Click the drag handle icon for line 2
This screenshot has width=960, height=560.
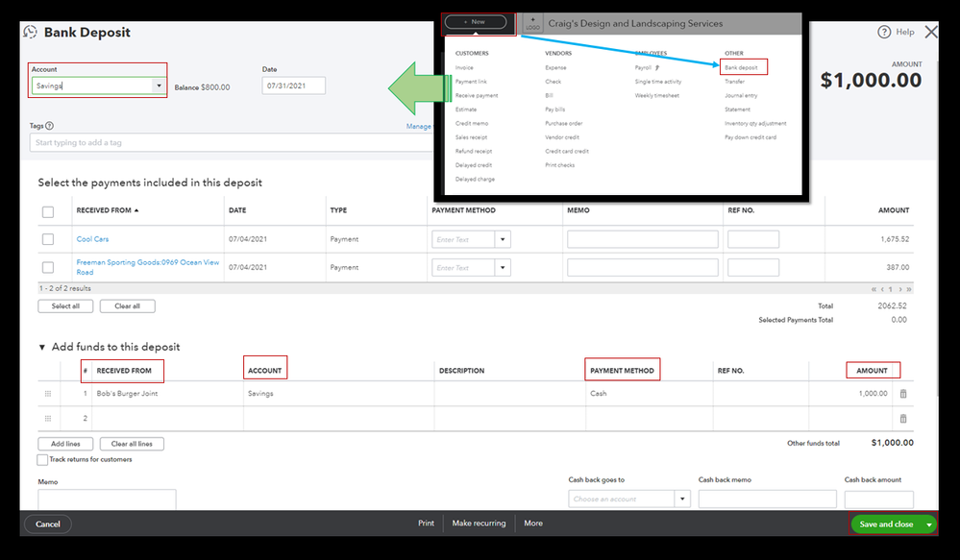pos(48,419)
